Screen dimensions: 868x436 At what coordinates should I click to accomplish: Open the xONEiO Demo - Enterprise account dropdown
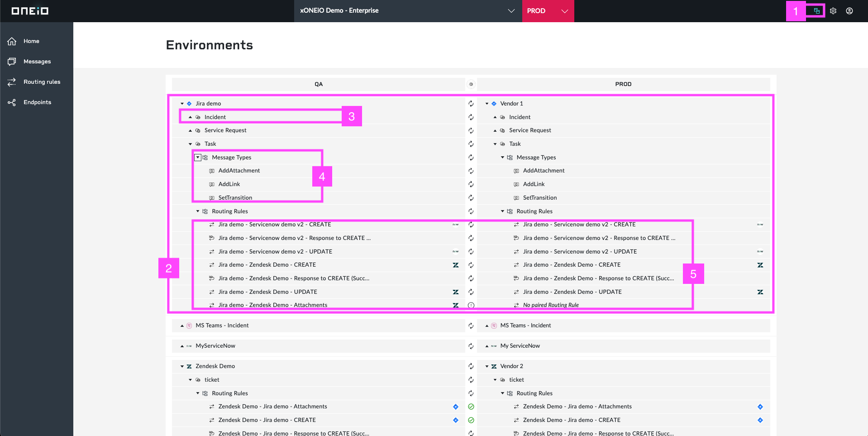pyautogui.click(x=408, y=11)
